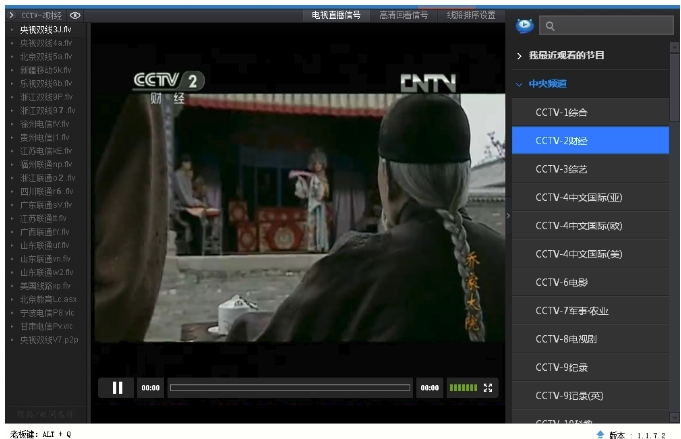Click the fullscreen icon in player controls
This screenshot has width=681, height=439.
point(488,388)
